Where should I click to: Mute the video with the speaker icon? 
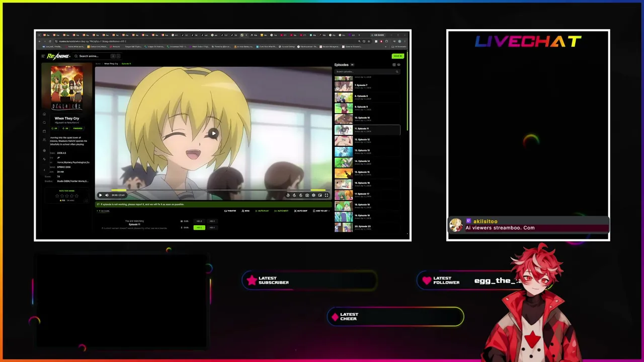coord(107,195)
